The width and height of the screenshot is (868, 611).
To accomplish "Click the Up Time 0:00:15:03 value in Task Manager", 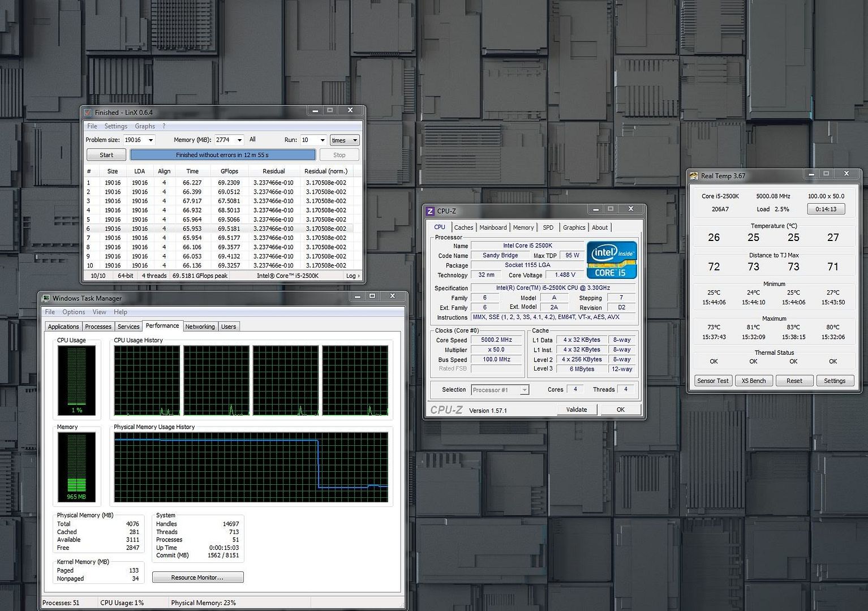I will [224, 548].
